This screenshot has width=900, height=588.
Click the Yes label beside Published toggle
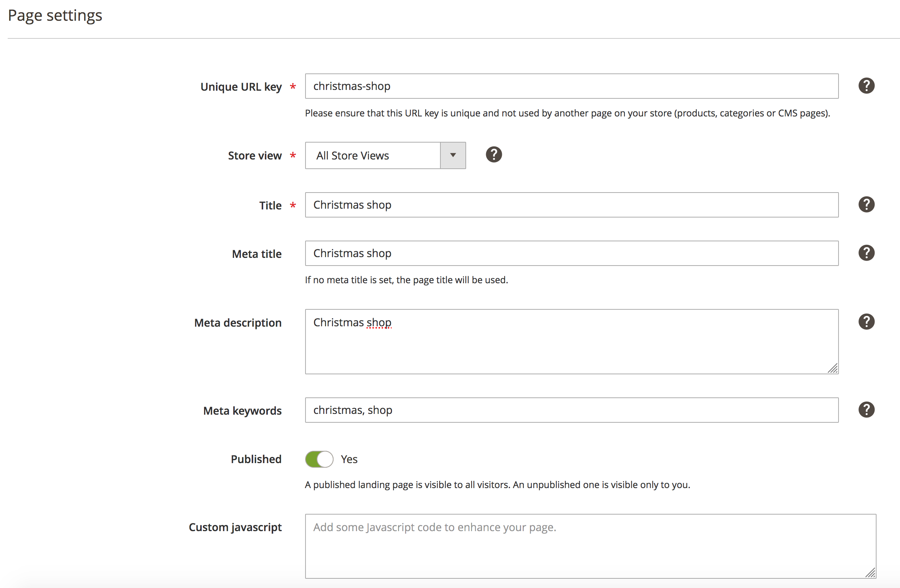[349, 459]
